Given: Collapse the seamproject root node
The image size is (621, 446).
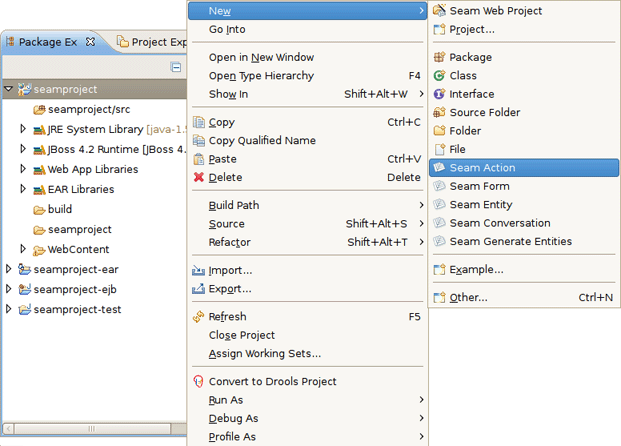Looking at the screenshot, I should tap(9, 89).
